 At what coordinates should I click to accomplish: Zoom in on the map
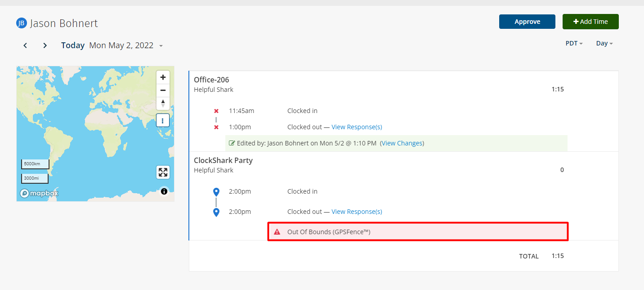pyautogui.click(x=163, y=77)
